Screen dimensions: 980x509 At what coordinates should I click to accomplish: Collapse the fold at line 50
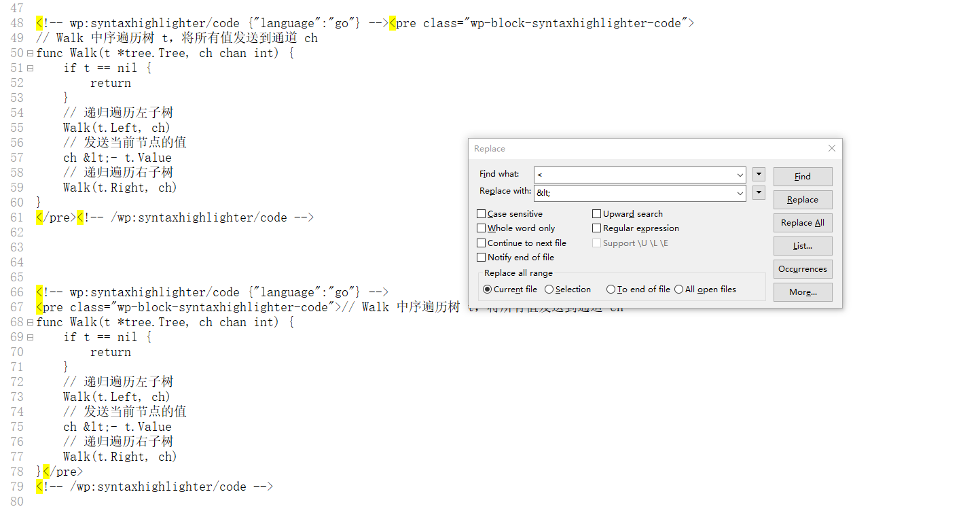(30, 53)
